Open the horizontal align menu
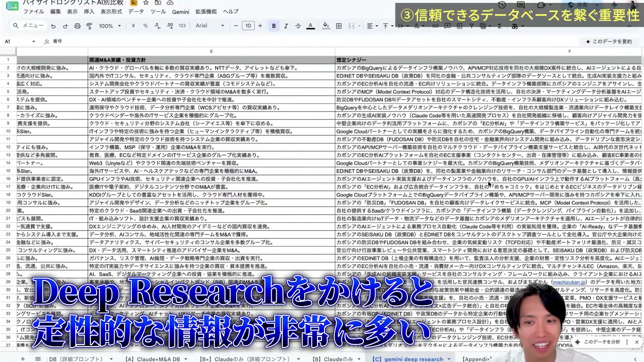This screenshot has width=644, height=362. pos(372,26)
